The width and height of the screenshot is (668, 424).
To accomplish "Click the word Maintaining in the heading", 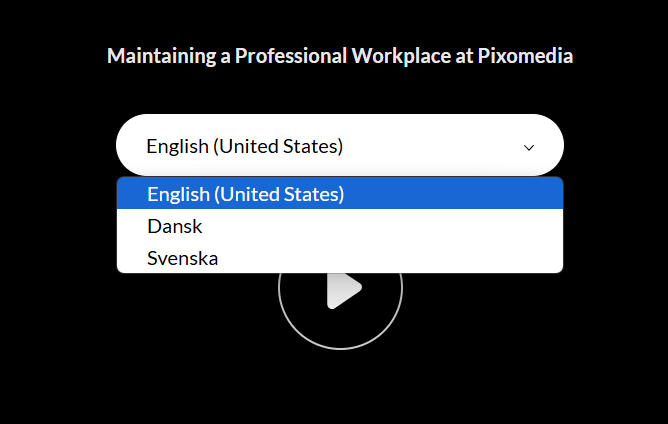I will click(161, 56).
